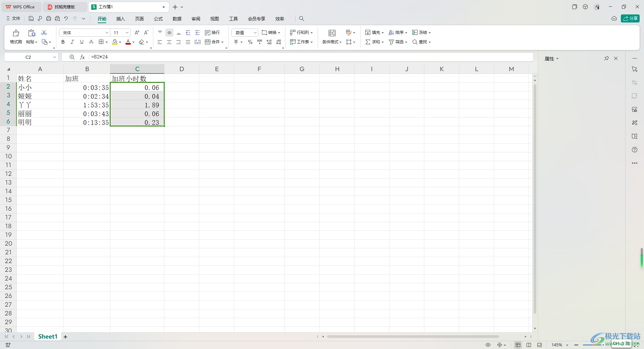644x349 pixels.
Task: Click the increase decimal places icon
Action: [x=269, y=42]
